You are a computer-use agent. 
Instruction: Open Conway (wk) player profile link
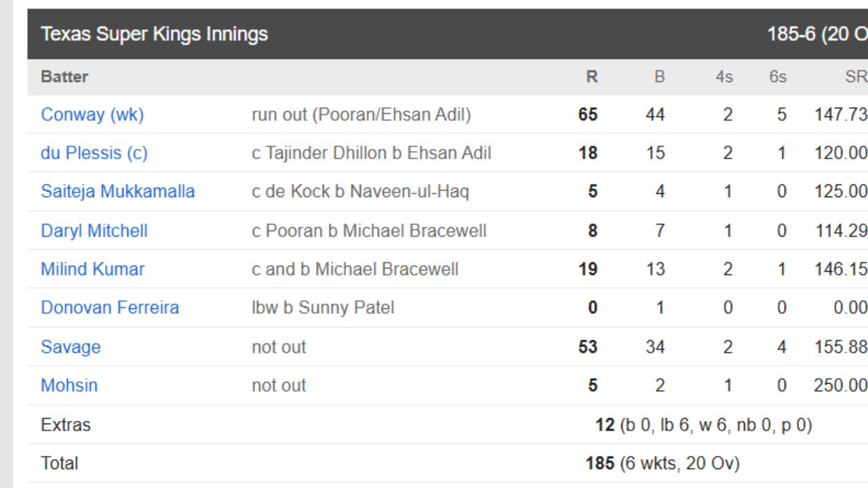click(x=92, y=115)
